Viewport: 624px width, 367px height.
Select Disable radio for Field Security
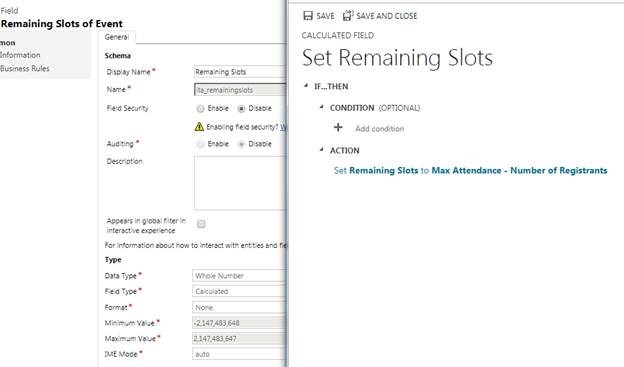(241, 108)
